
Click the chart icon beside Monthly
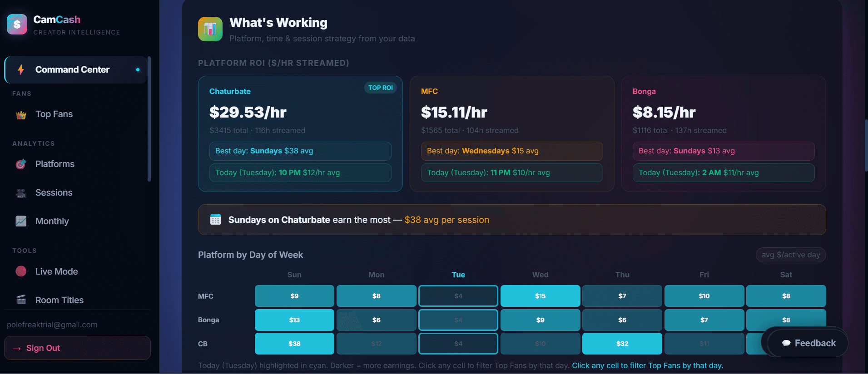(x=21, y=221)
